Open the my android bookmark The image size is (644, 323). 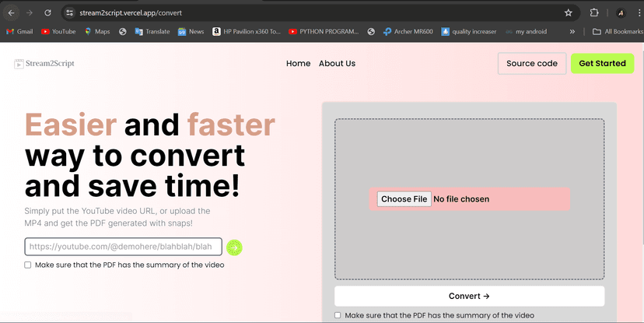(526, 32)
